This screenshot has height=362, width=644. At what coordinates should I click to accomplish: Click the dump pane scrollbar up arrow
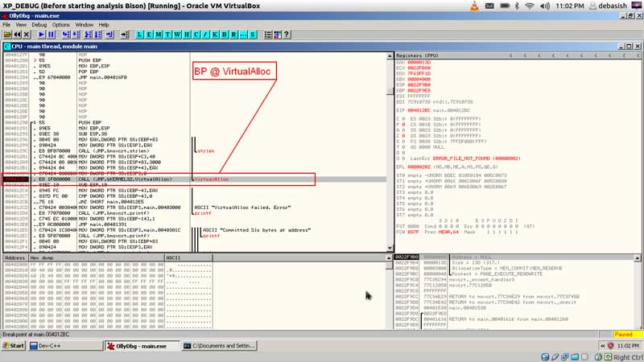389,257
